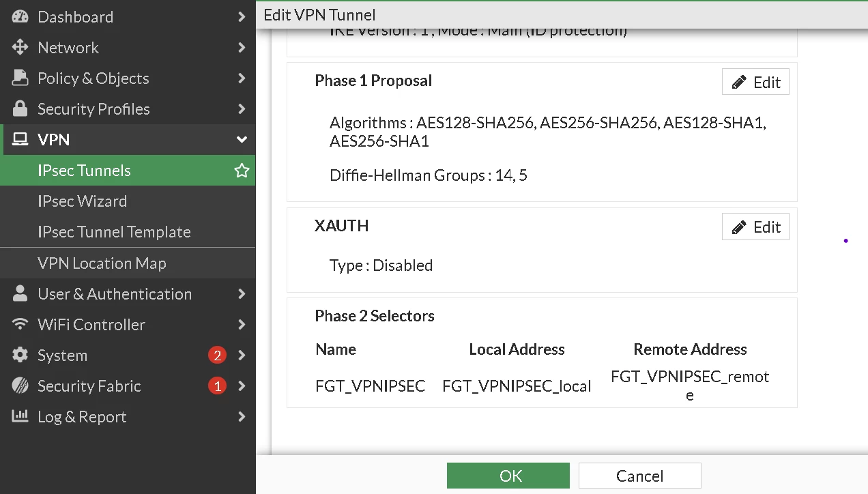The image size is (868, 494).
Task: Go to IPsec Tunnels page
Action: coord(128,171)
